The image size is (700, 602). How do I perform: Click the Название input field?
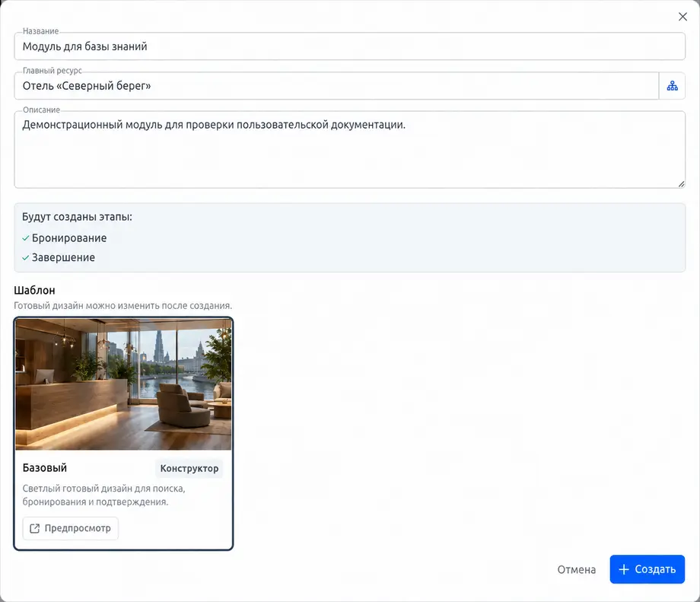pyautogui.click(x=349, y=46)
